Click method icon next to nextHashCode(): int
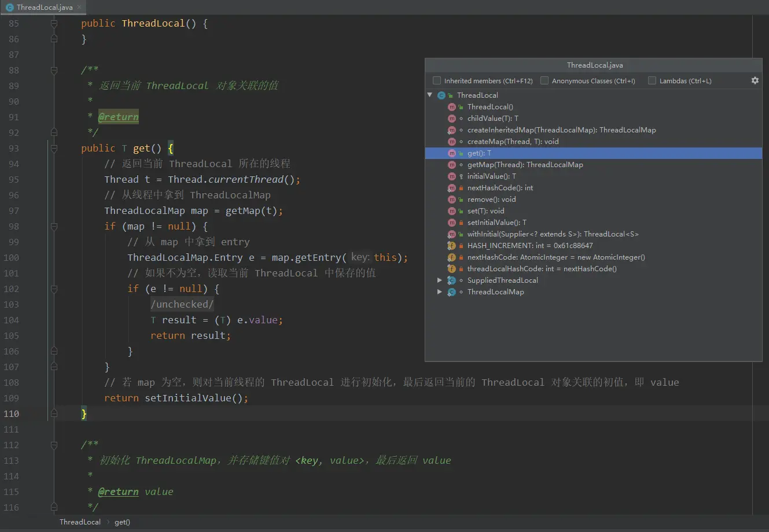769x532 pixels. tap(452, 188)
